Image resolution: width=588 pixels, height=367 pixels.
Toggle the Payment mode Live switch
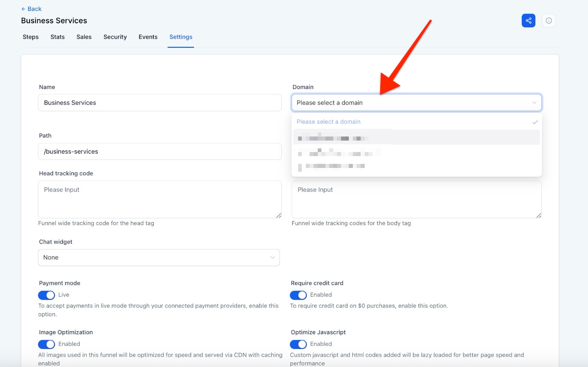click(47, 295)
